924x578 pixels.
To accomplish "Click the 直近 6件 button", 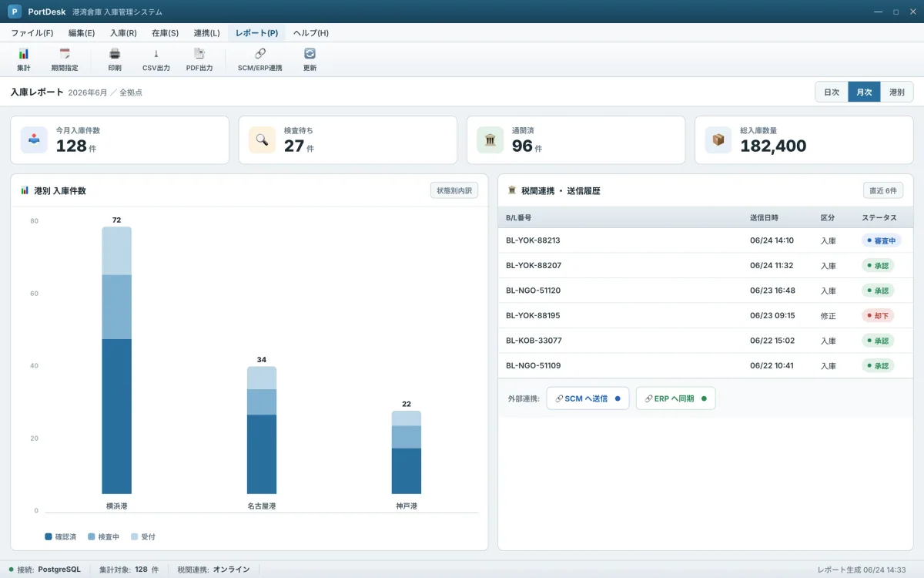I will 883,190.
